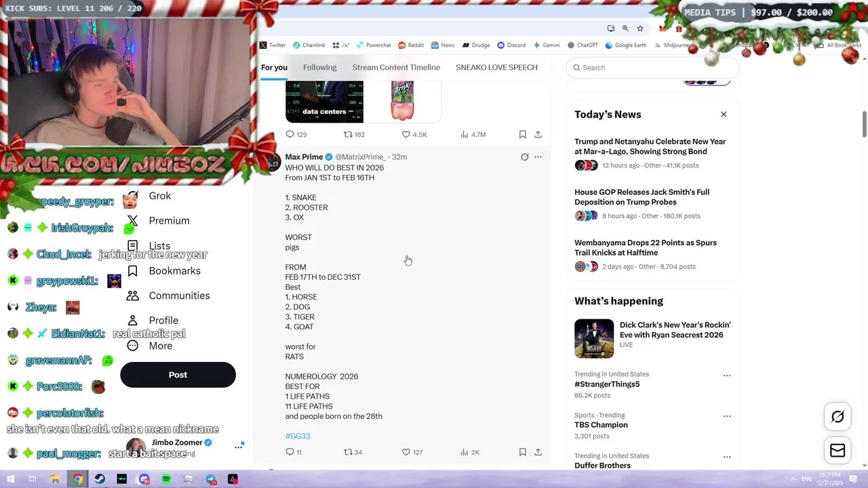Open the Gemini bookmark
This screenshot has height=488, width=868.
(547, 45)
